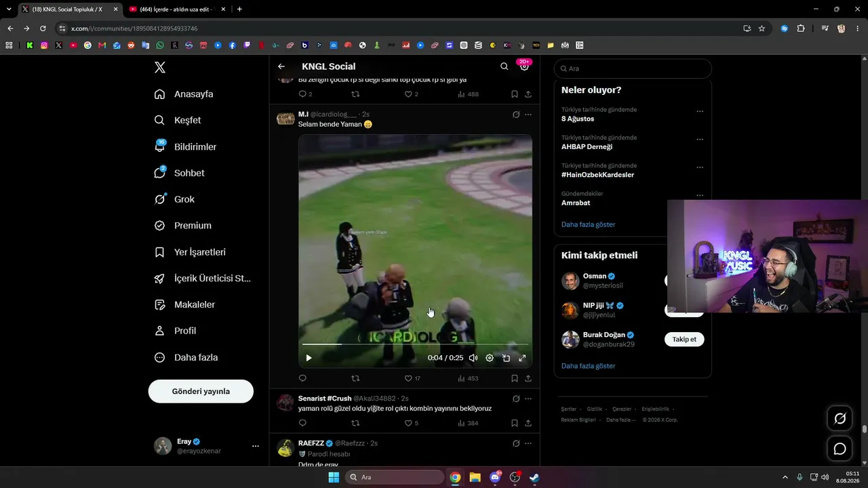Play the video in M.I's post
Screen dimensions: 868x488
(x=309, y=358)
